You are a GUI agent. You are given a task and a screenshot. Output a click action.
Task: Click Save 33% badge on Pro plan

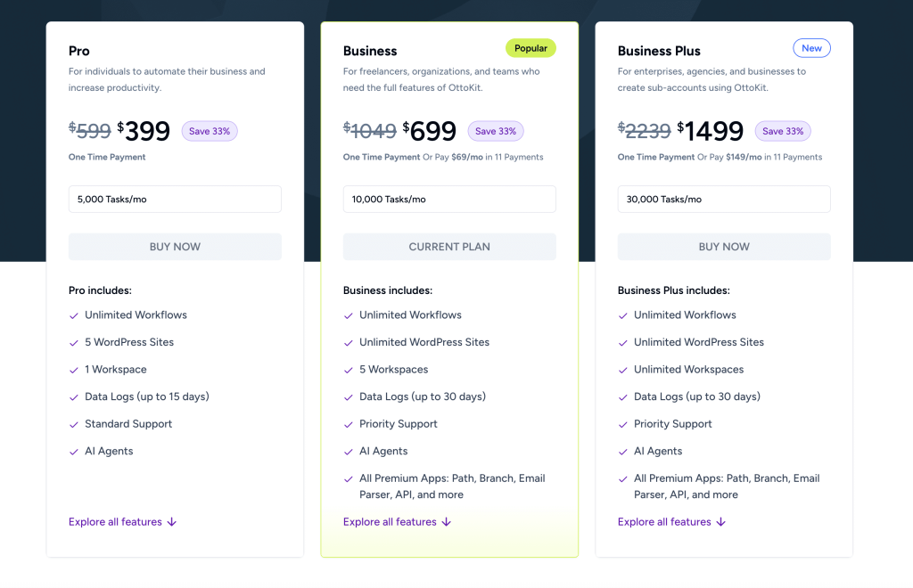pyautogui.click(x=210, y=131)
